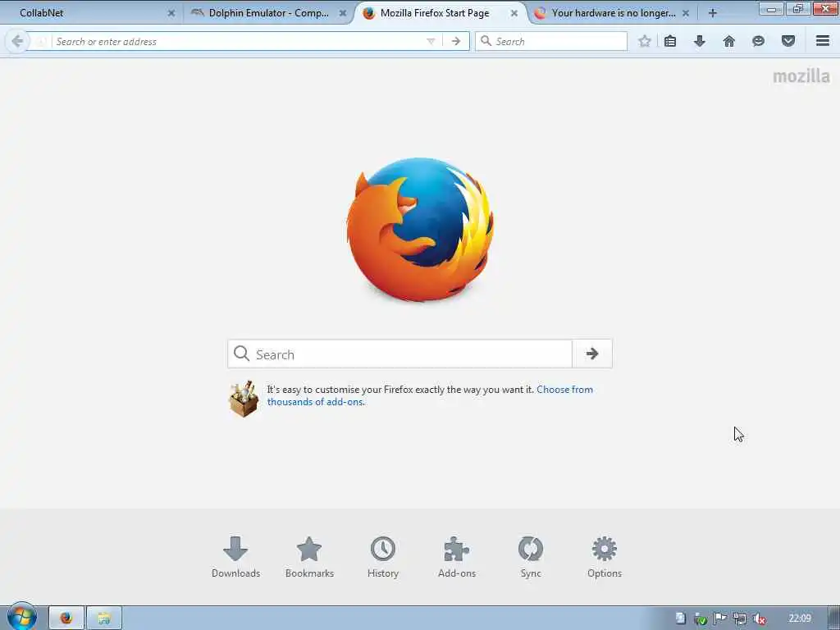This screenshot has height=630, width=840.
Task: Close the Firefox Start Page tab
Action: [x=514, y=13]
